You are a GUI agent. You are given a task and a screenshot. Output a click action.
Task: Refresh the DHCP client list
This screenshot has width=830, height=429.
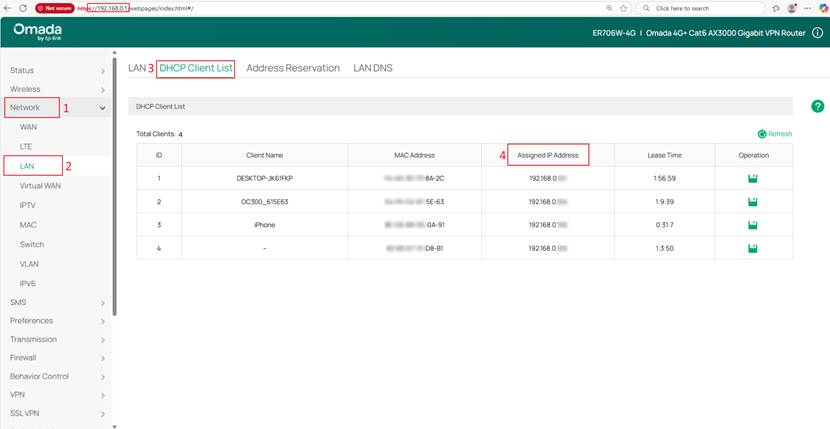pyautogui.click(x=775, y=133)
